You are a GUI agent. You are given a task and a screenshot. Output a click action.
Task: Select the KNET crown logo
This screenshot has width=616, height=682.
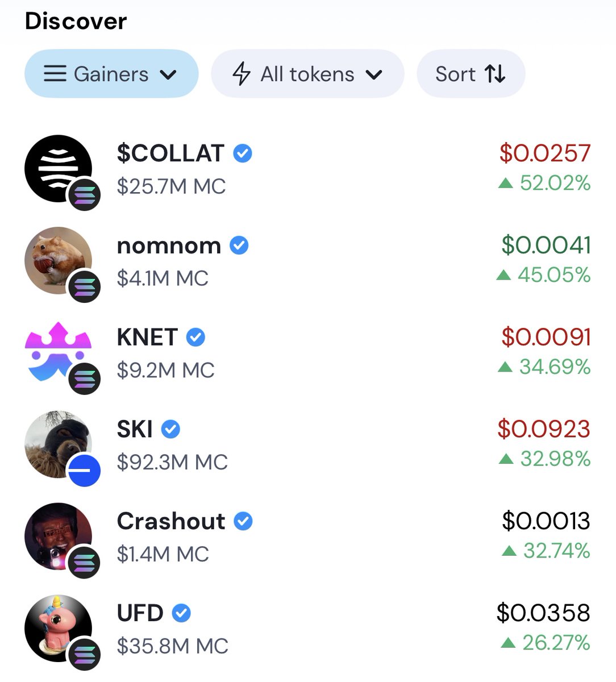coord(58,352)
